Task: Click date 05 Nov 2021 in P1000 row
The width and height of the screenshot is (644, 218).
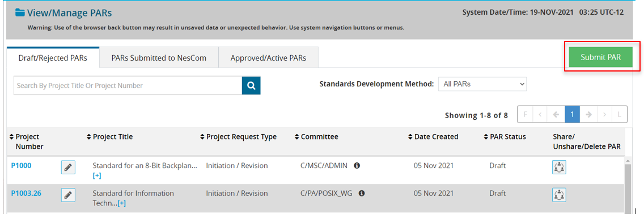Action: (x=433, y=166)
